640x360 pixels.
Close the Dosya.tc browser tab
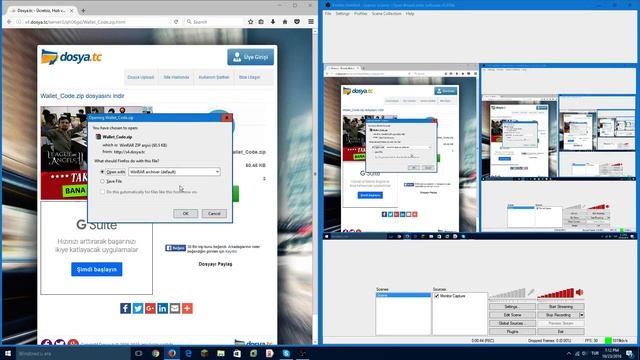click(72, 11)
